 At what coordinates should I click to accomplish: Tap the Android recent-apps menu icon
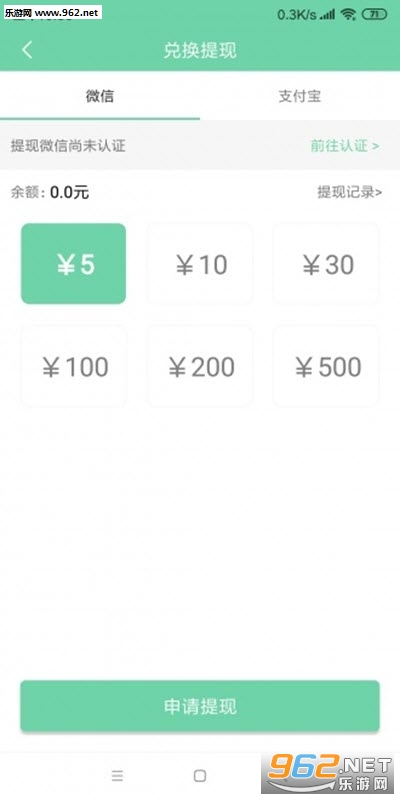tap(117, 776)
